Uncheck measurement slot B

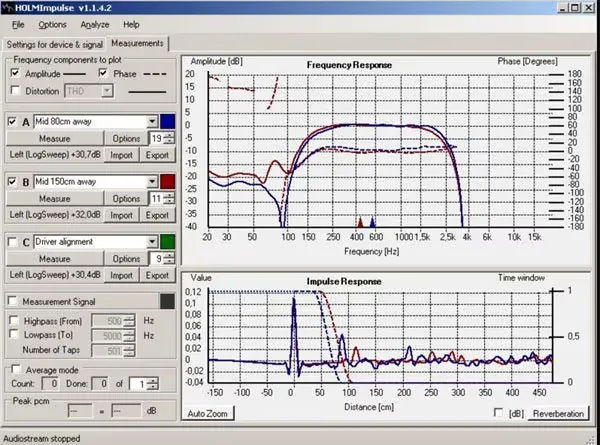click(12, 181)
